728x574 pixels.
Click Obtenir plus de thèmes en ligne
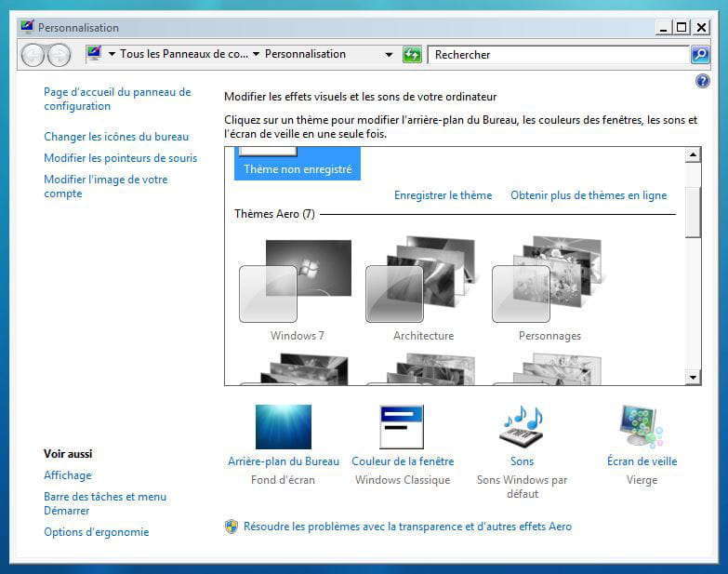point(589,195)
